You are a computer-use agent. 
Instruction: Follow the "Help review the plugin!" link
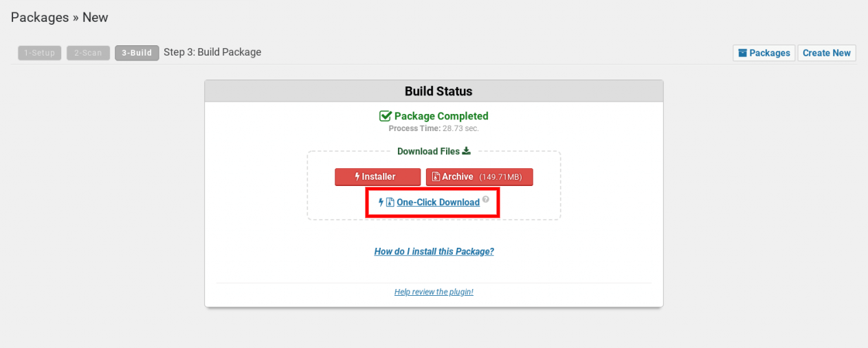pyautogui.click(x=434, y=292)
